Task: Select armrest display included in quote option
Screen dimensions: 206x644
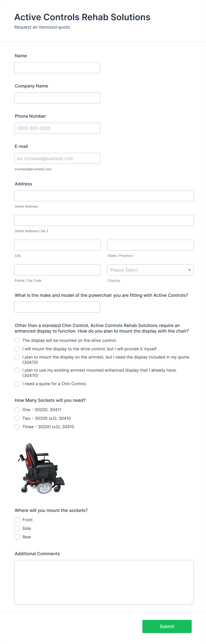Action: pos(17,357)
